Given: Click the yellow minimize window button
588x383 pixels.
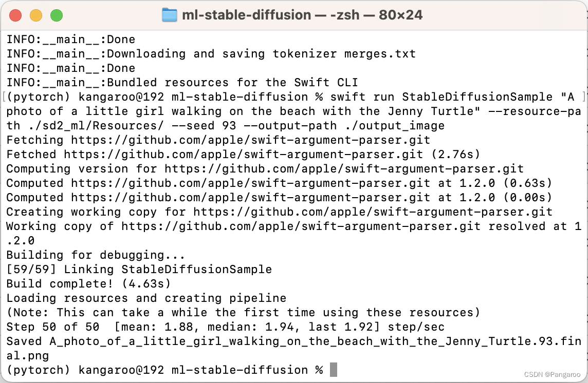Looking at the screenshot, I should pyautogui.click(x=36, y=15).
